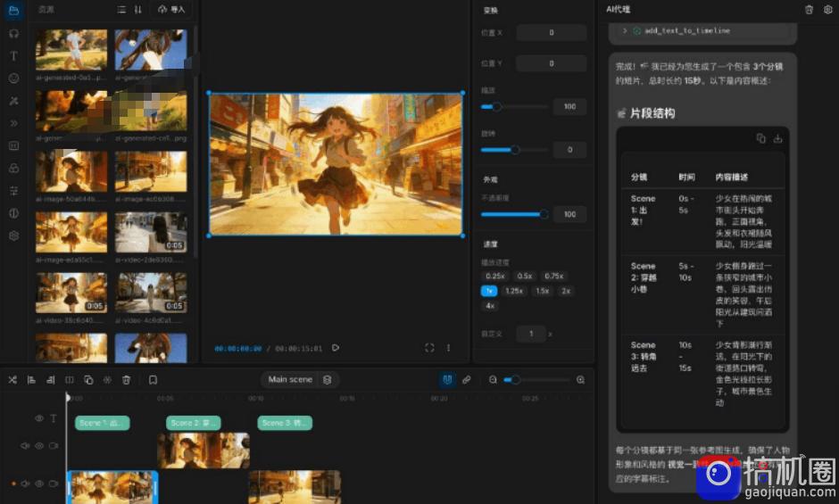Set playback speed to 1.25x

[x=514, y=291]
